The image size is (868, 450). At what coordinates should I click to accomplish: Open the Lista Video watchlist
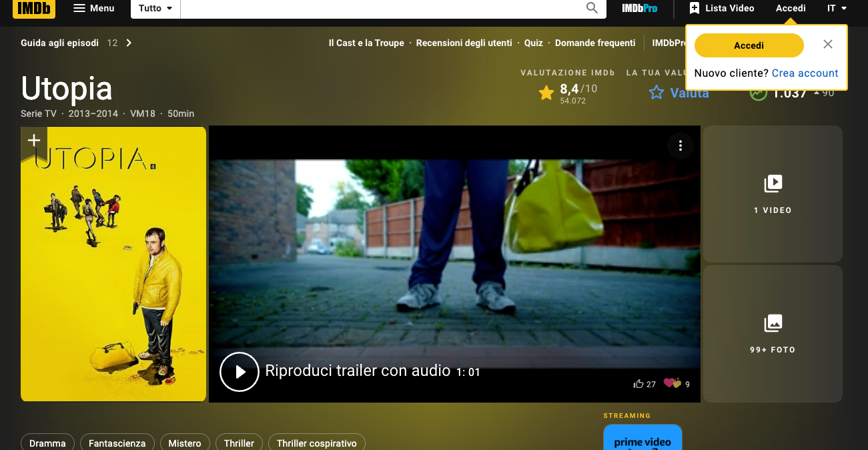[x=722, y=9]
